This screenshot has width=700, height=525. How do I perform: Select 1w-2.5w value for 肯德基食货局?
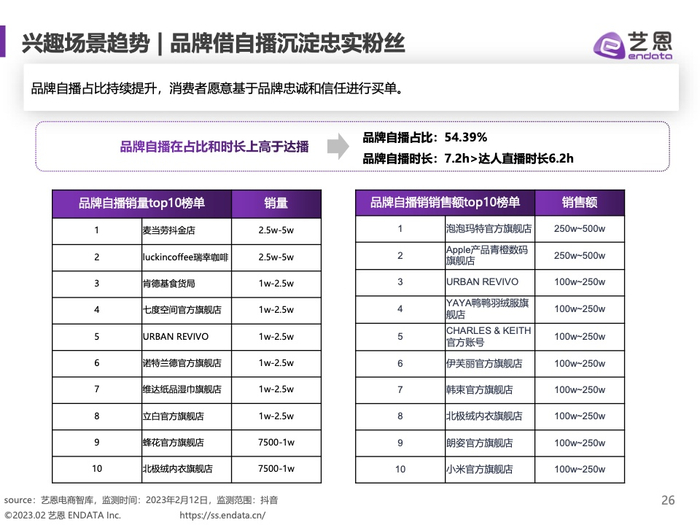(276, 283)
